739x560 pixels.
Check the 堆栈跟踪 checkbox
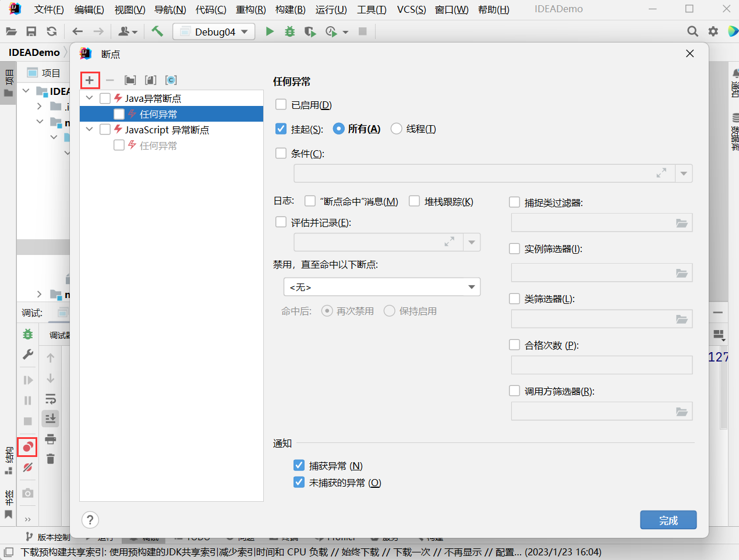click(x=415, y=201)
